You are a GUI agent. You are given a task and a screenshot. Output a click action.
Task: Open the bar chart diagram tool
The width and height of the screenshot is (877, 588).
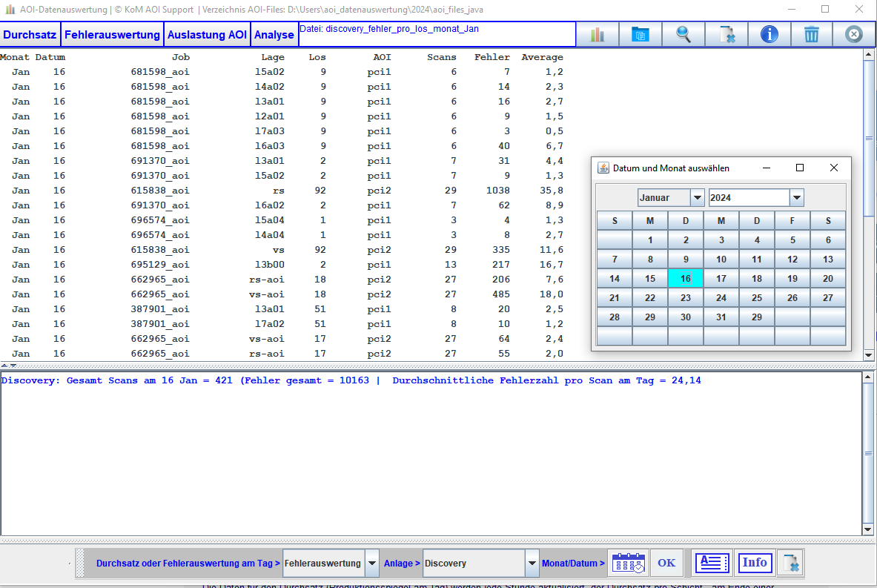coord(598,35)
